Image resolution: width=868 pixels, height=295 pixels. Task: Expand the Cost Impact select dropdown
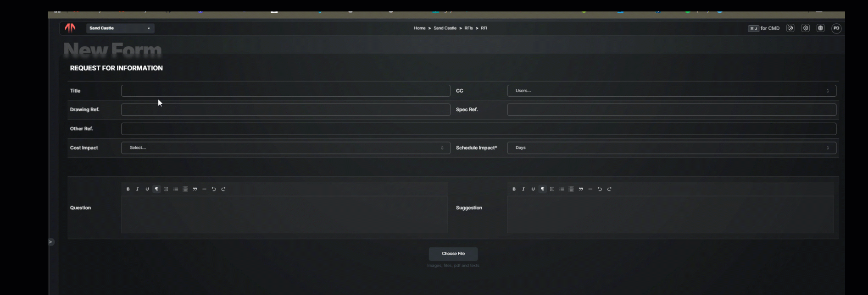[x=285, y=148]
